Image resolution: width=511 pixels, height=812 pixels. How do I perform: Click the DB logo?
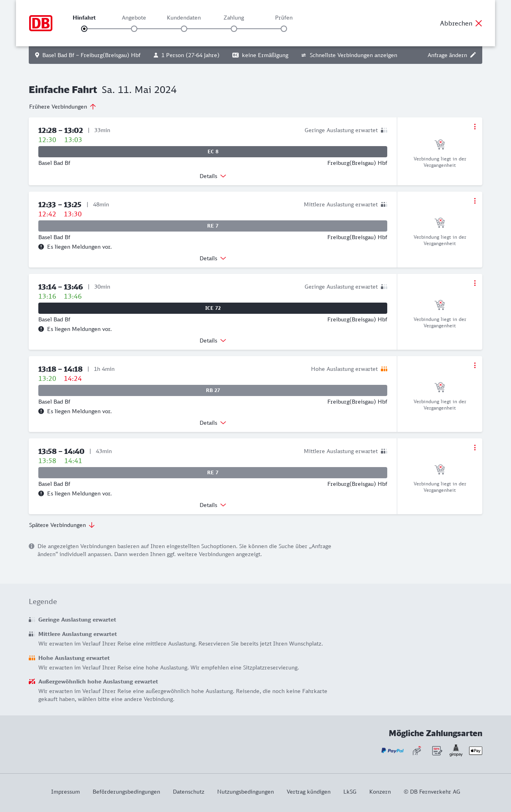point(41,23)
